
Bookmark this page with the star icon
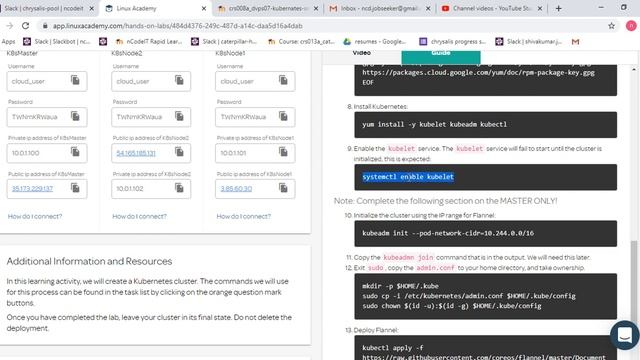[611, 26]
